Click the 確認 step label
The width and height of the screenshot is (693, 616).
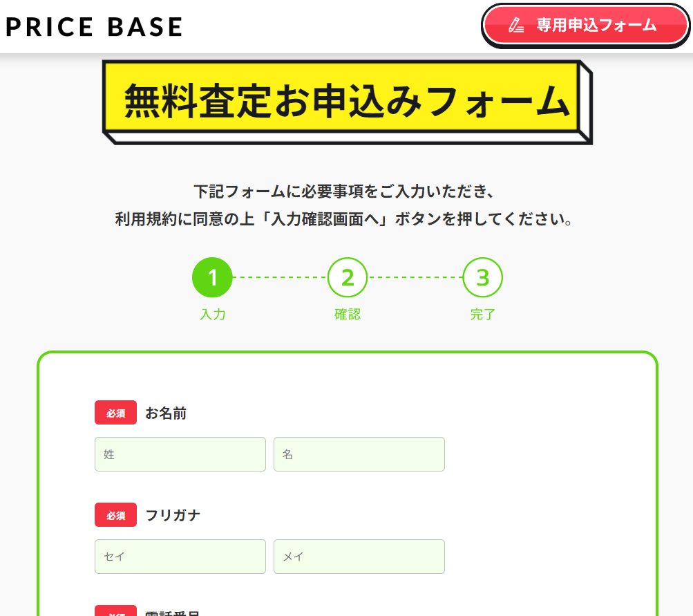click(348, 315)
